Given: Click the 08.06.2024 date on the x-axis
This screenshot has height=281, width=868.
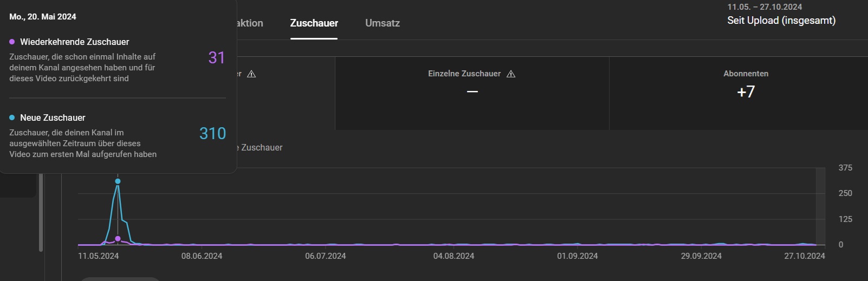Looking at the screenshot, I should 202,256.
